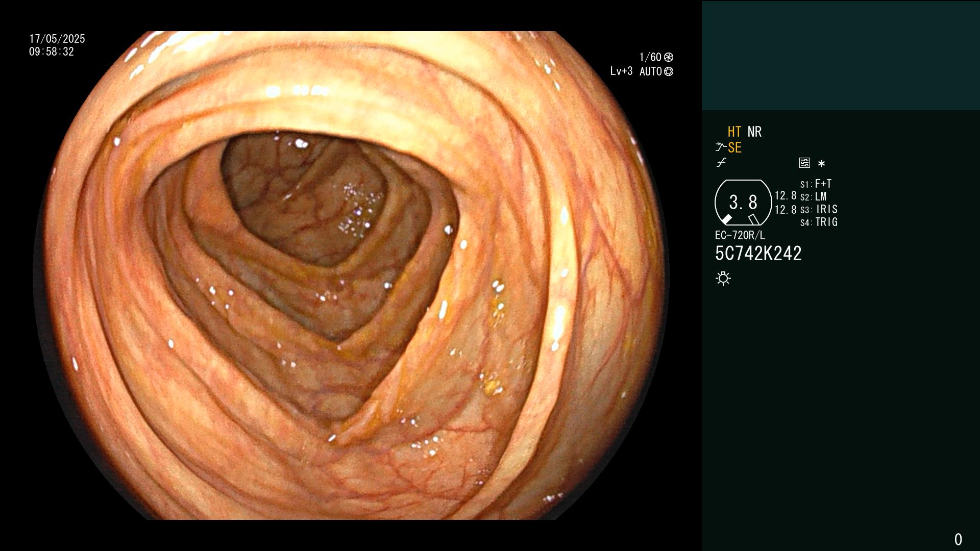Image resolution: width=980 pixels, height=551 pixels.
Task: Click the S2: LM switch assignment
Action: (813, 196)
